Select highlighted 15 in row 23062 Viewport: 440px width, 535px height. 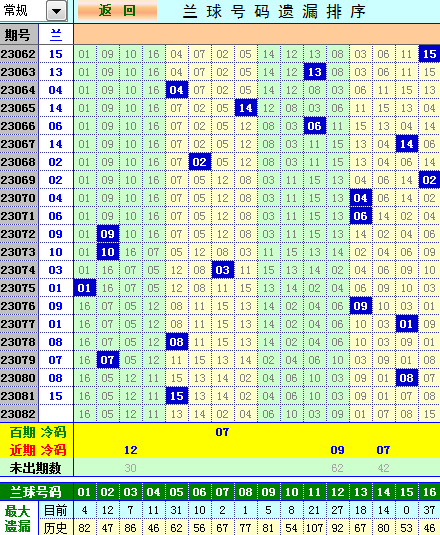point(429,54)
